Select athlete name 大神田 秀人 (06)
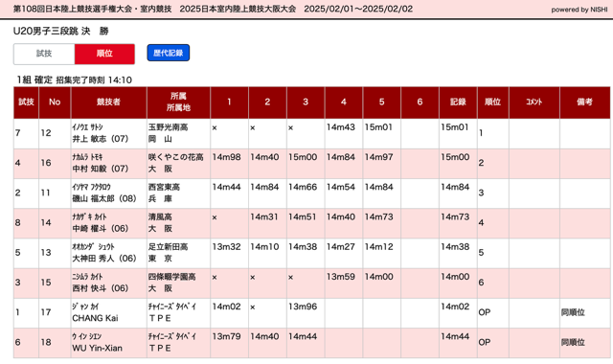Screen dimensions: 613x364 [104, 259]
